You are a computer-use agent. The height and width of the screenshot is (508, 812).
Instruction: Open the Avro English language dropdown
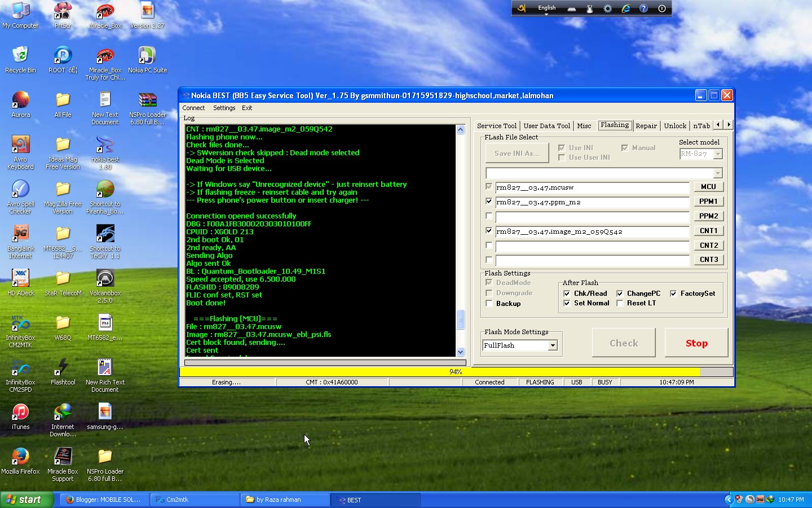pos(546,8)
